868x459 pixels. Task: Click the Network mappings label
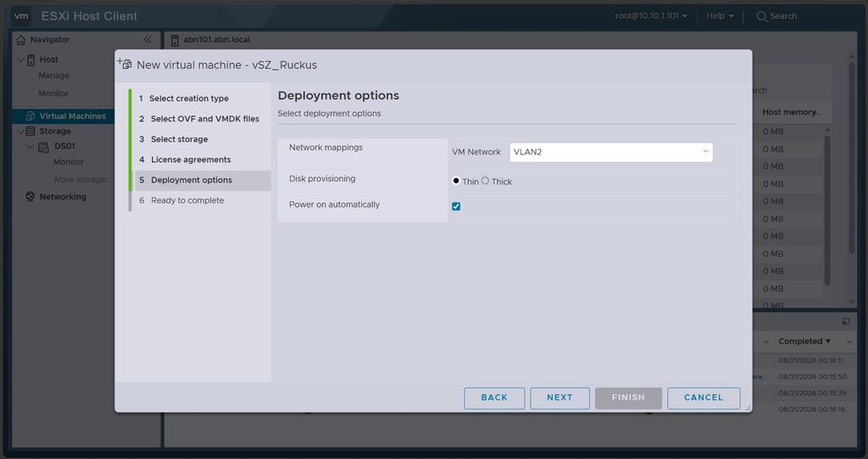[325, 148]
